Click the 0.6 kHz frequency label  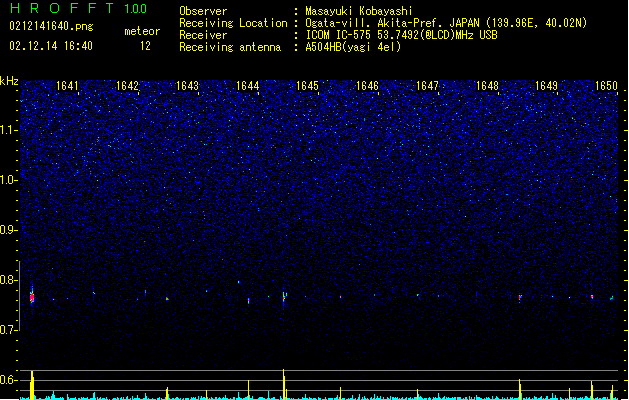(9, 380)
